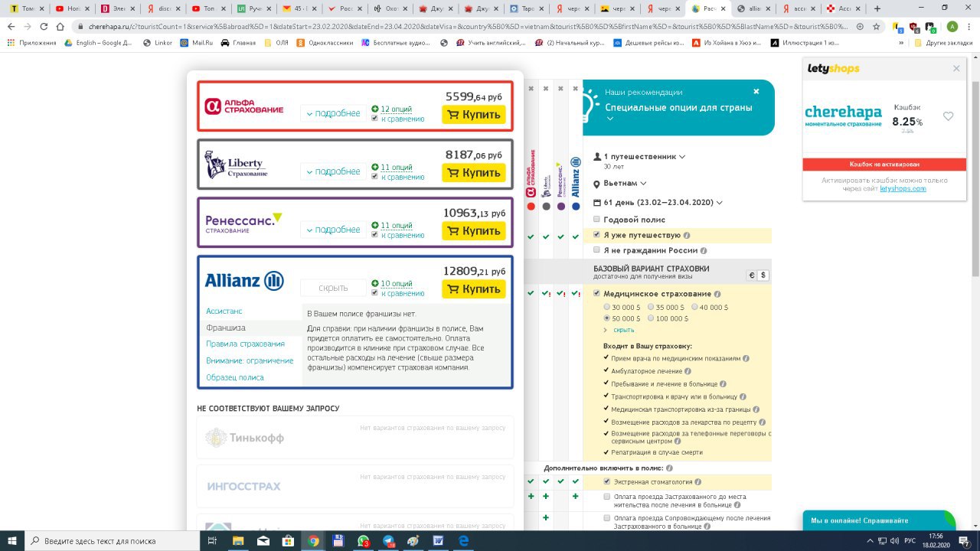Screen dimensions: 980x551
Task: Open letyshops.com link
Action: [903, 188]
